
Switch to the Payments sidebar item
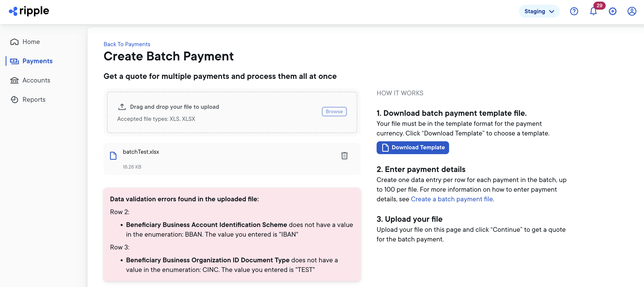click(x=38, y=61)
